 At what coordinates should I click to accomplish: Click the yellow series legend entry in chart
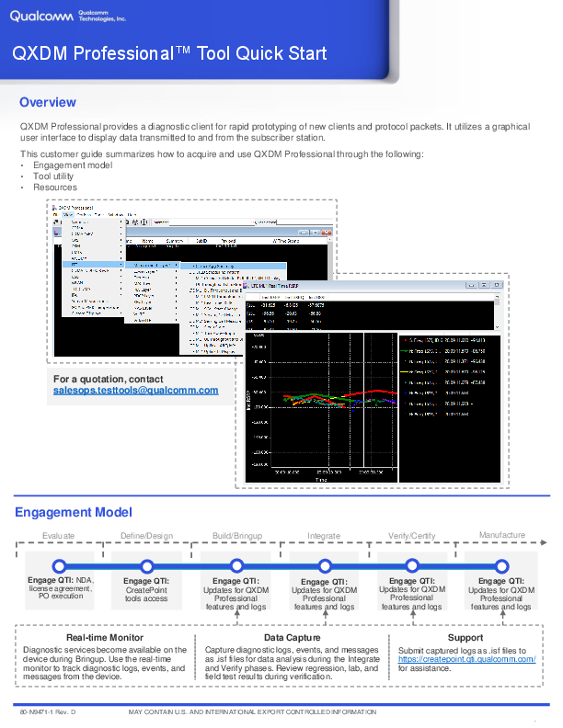[x=443, y=372]
